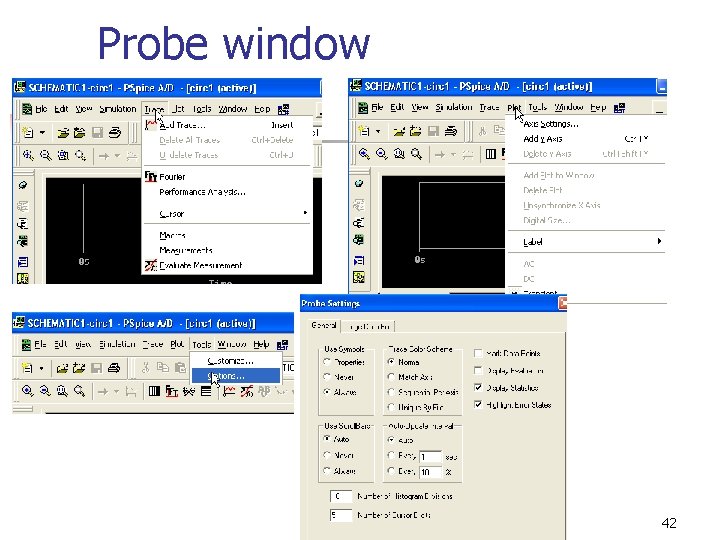This screenshot has width=720, height=540.
Task: Click FFT toolbar icon in bottom-left window
Action: tap(172, 391)
